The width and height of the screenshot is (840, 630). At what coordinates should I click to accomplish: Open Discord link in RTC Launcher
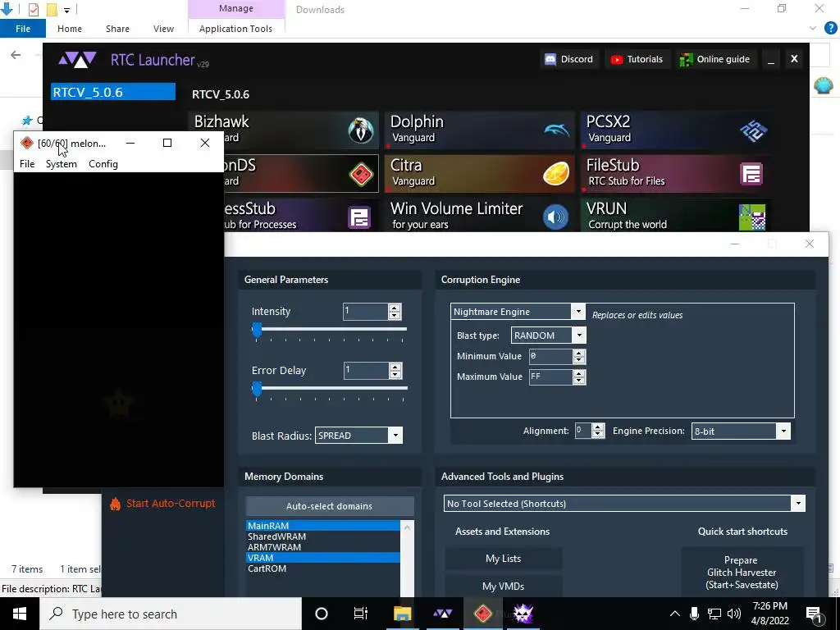[569, 59]
